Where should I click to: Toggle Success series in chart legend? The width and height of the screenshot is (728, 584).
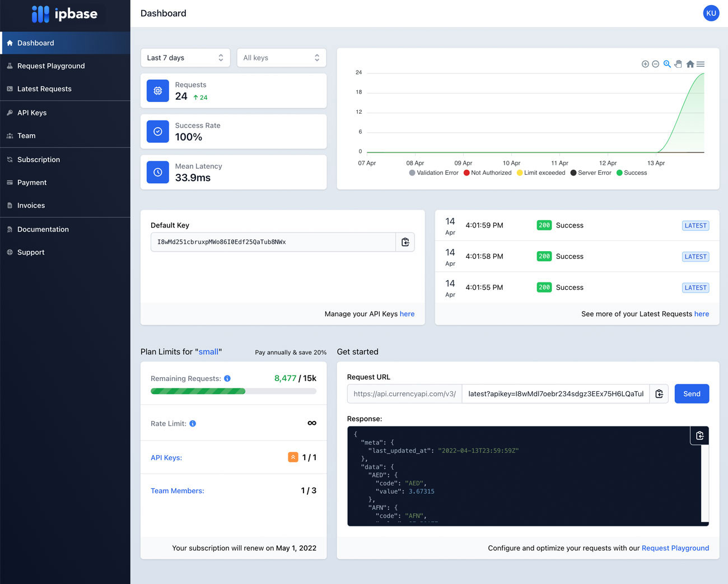[632, 173]
